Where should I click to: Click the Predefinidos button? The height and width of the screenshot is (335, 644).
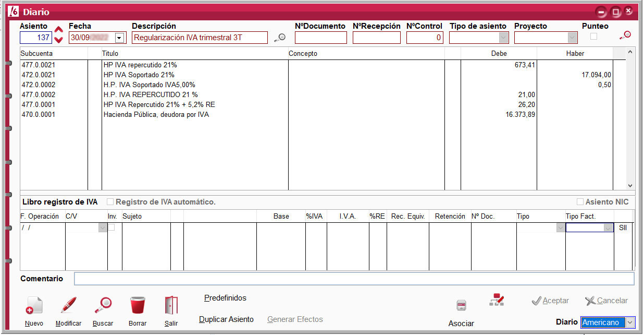pyautogui.click(x=225, y=298)
